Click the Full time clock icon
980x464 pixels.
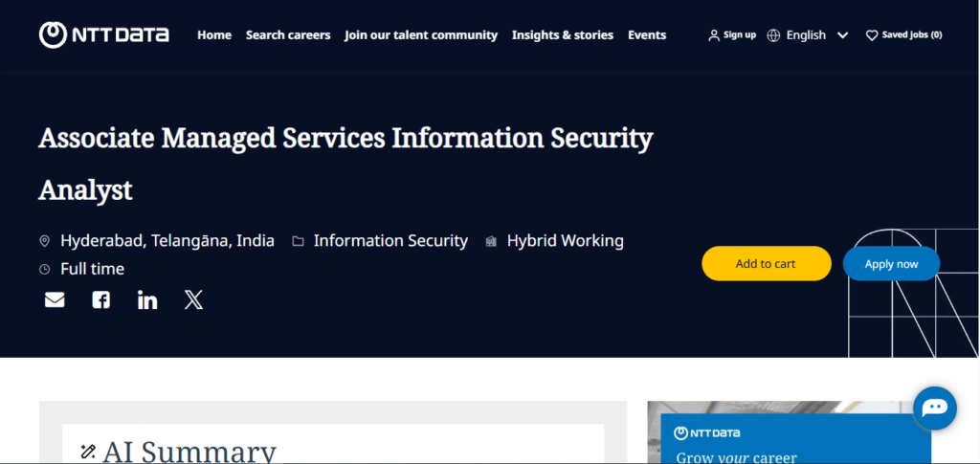pos(44,269)
